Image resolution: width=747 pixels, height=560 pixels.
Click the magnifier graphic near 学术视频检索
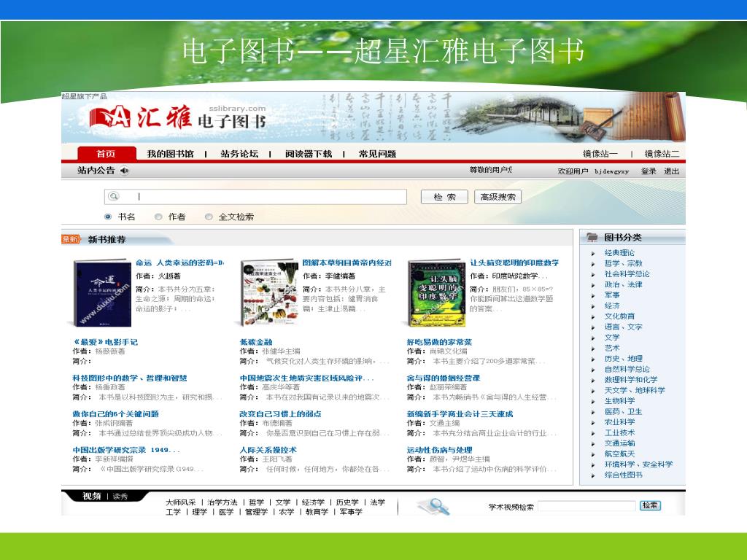(x=433, y=506)
